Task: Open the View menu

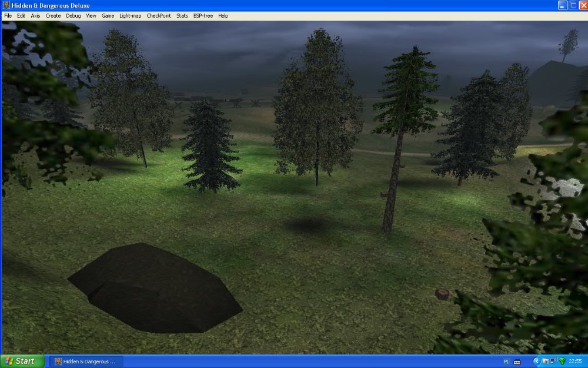Action: click(91, 16)
